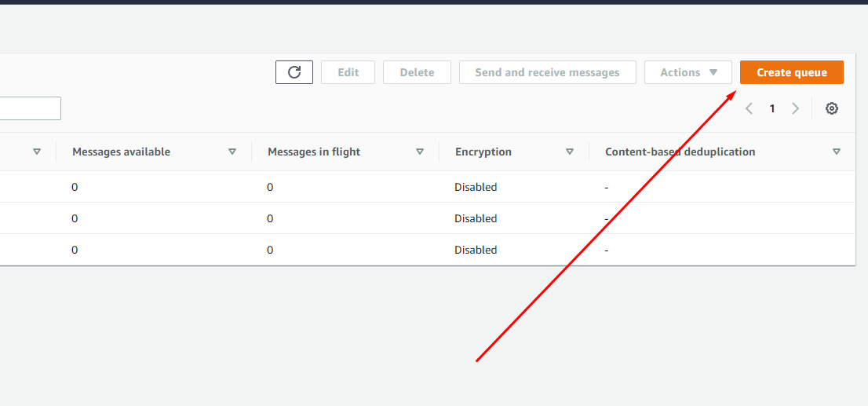Select page number 1 in pagination
This screenshot has width=868, height=406.
point(772,108)
